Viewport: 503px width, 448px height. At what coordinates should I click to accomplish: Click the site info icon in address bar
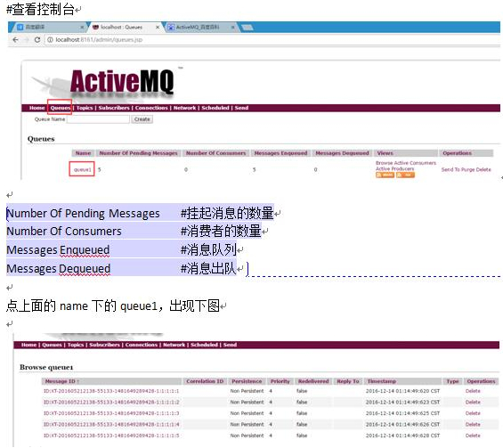[50, 40]
